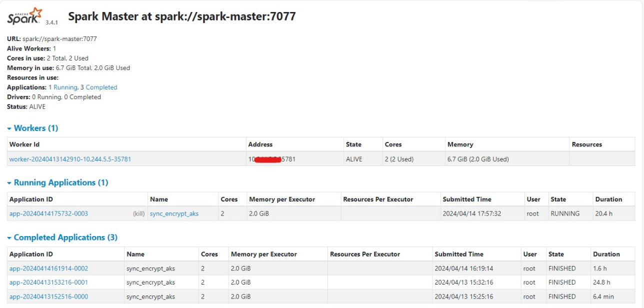This screenshot has height=308, width=644.
Task: Click submitted time '2024/04/13 15:25:16'
Action: tap(463, 296)
